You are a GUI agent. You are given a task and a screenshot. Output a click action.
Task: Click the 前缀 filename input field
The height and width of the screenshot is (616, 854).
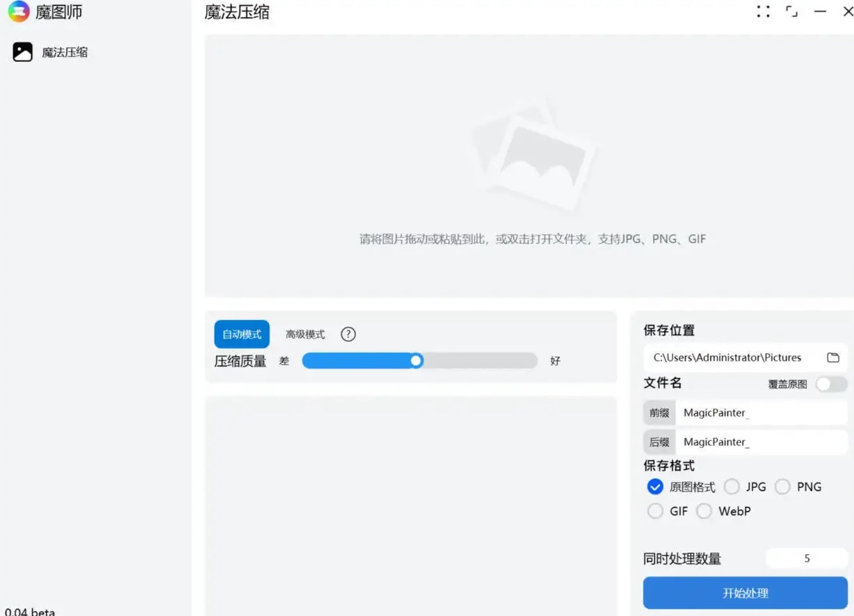(x=760, y=413)
